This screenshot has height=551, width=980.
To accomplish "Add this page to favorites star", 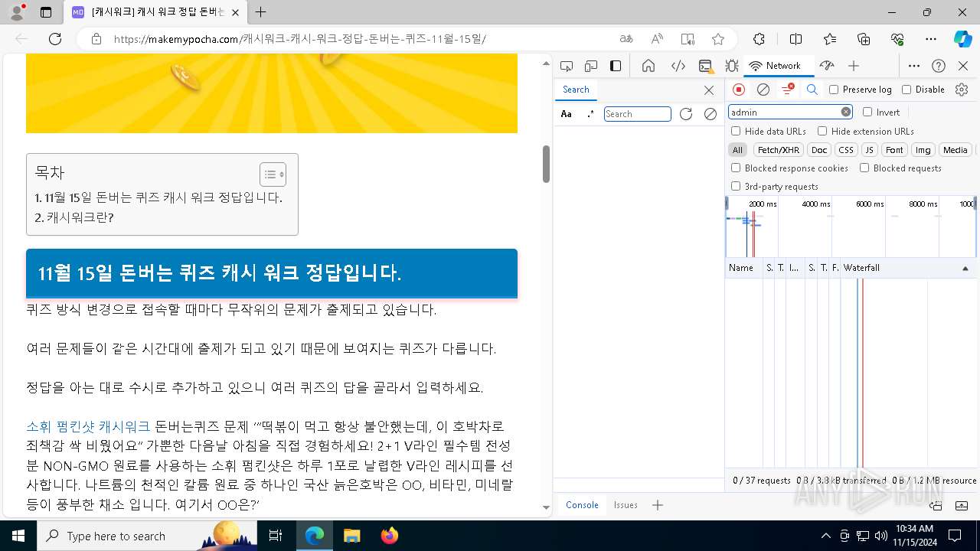I will tap(717, 39).
